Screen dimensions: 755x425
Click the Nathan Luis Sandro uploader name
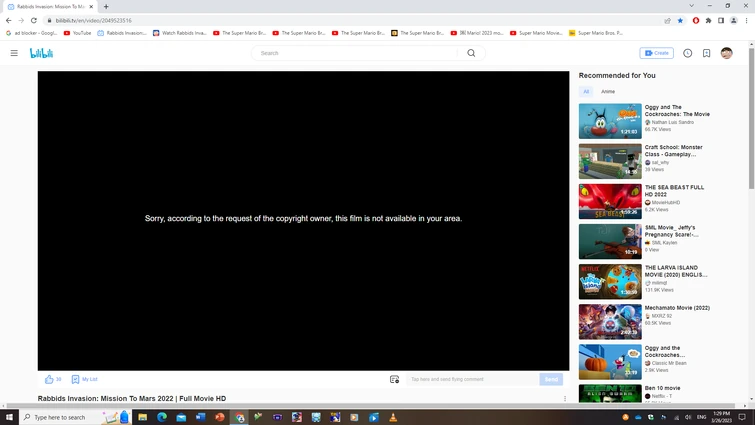(673, 122)
